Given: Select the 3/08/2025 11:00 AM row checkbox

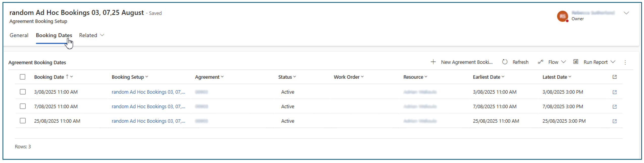Looking at the screenshot, I should click(x=23, y=92).
